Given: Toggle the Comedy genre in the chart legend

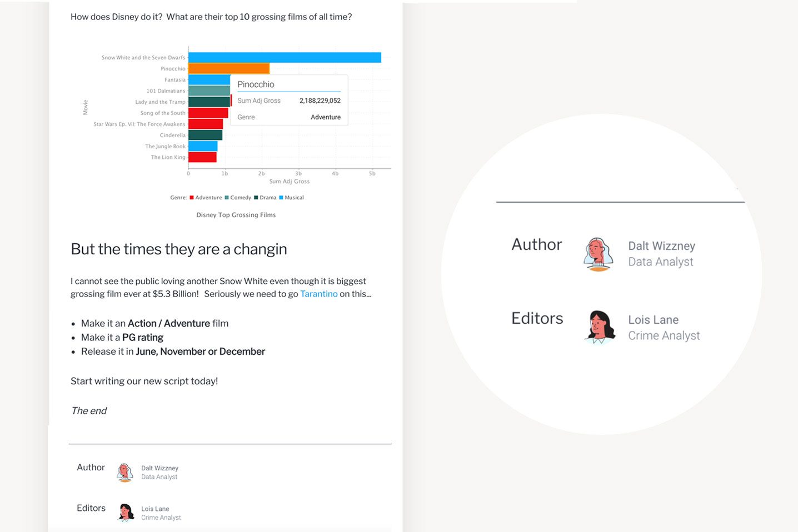Looking at the screenshot, I should pos(238,198).
